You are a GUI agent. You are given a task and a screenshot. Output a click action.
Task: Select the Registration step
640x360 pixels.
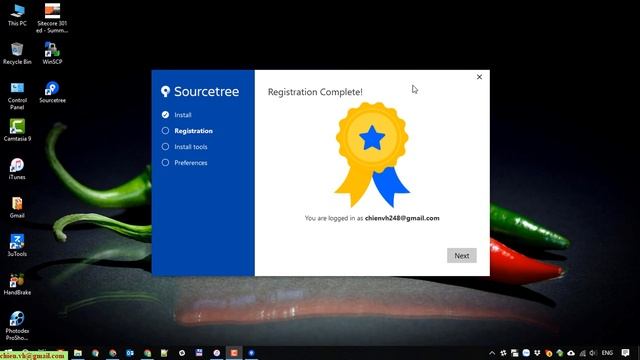tap(187, 131)
